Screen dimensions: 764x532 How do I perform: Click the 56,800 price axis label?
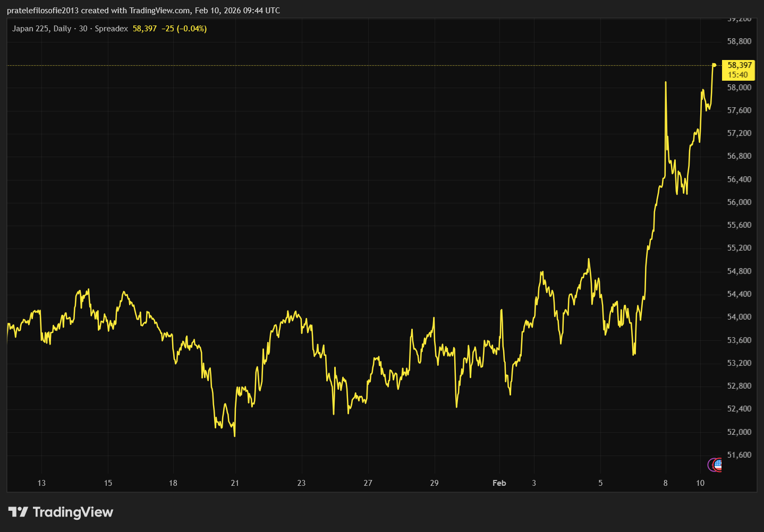pos(739,156)
